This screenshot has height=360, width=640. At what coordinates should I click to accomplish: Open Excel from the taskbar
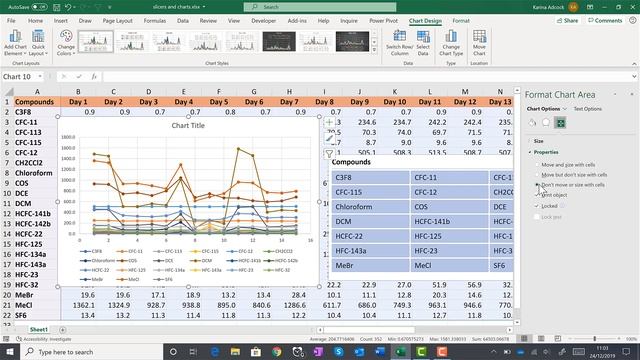pos(400,351)
